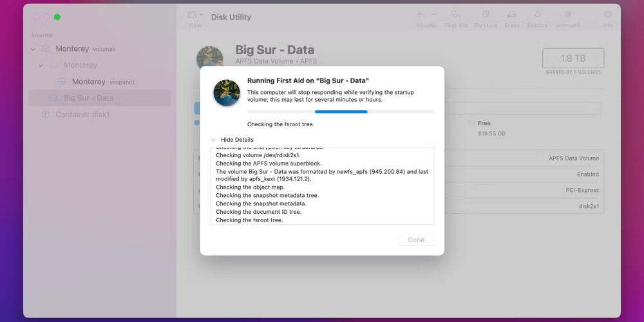Click the First Aid progress bar

coord(341,111)
